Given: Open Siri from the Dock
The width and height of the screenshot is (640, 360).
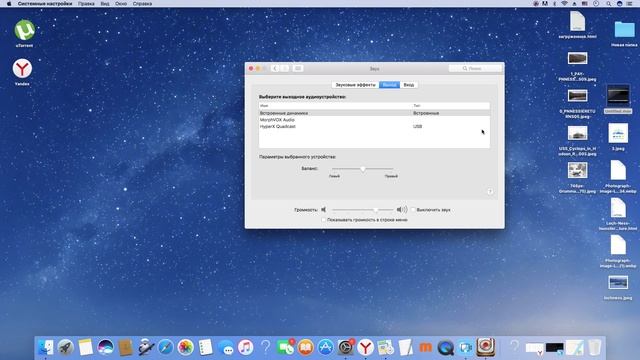Looking at the screenshot, I should coord(105,347).
